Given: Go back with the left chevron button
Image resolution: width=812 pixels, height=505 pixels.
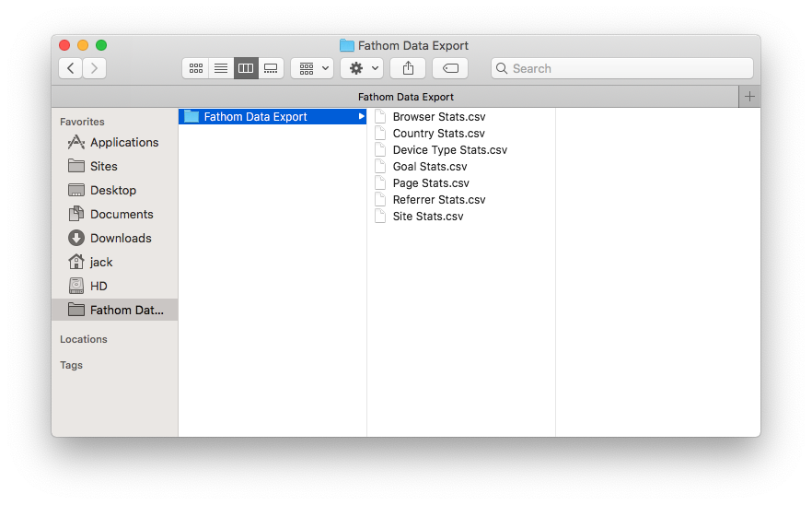Looking at the screenshot, I should coord(70,68).
